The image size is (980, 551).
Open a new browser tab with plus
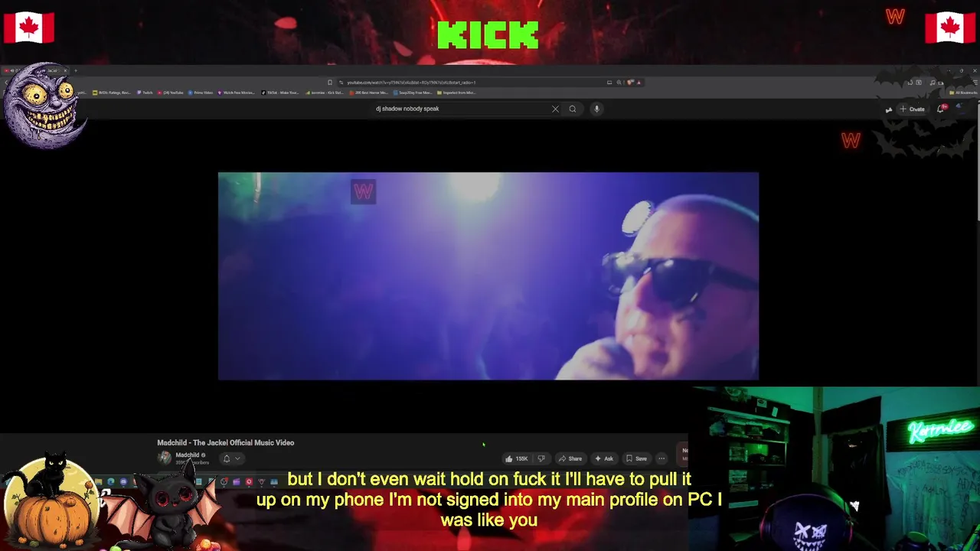pos(76,70)
